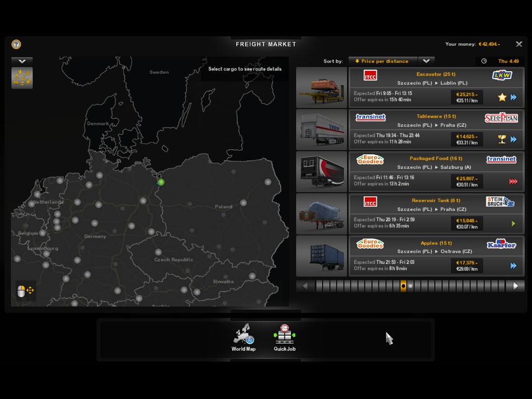Click the green Szczecin marker on map
Image resolution: width=532 pixels, height=399 pixels.
(161, 182)
